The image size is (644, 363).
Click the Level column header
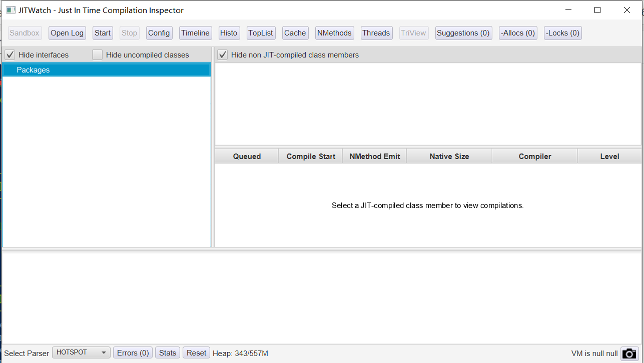pyautogui.click(x=609, y=156)
